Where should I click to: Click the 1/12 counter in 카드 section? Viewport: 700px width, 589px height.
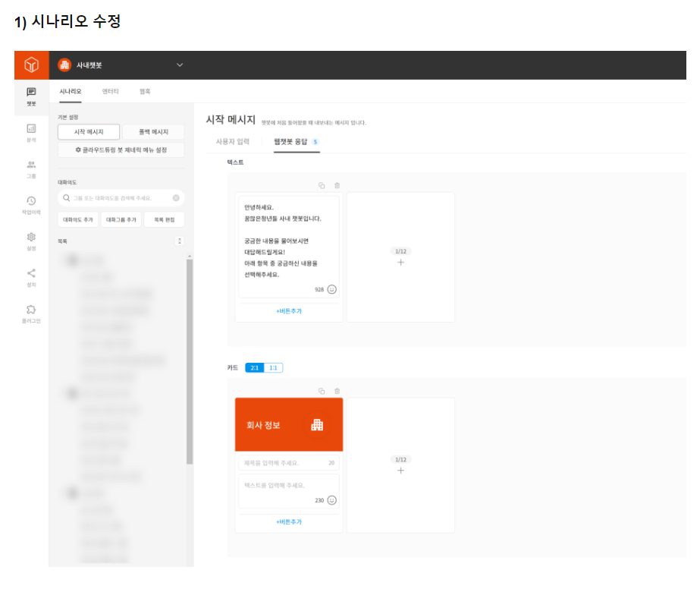401,460
